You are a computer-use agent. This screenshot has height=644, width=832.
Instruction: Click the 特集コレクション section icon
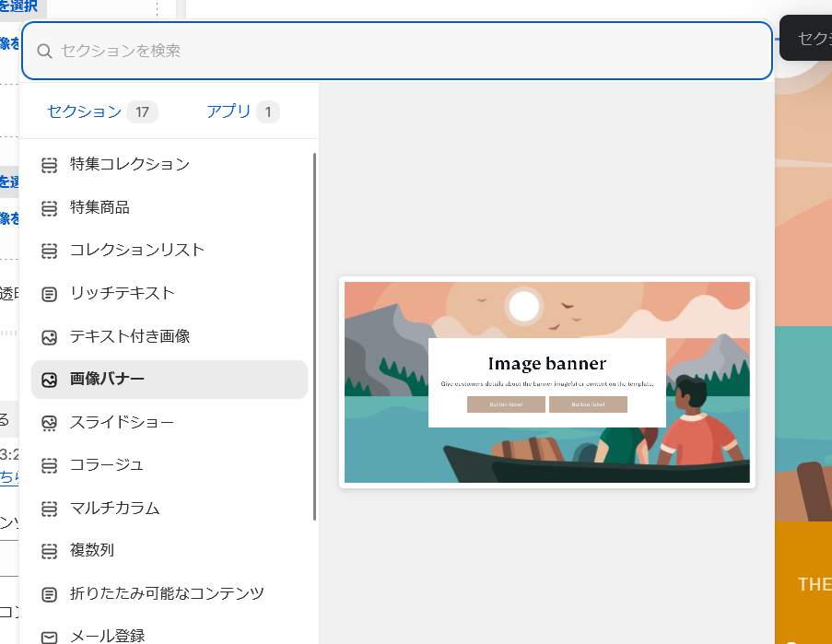pos(50,165)
